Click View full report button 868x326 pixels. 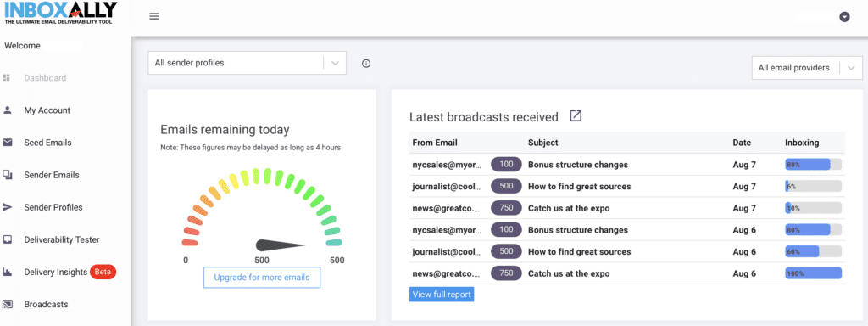point(442,295)
